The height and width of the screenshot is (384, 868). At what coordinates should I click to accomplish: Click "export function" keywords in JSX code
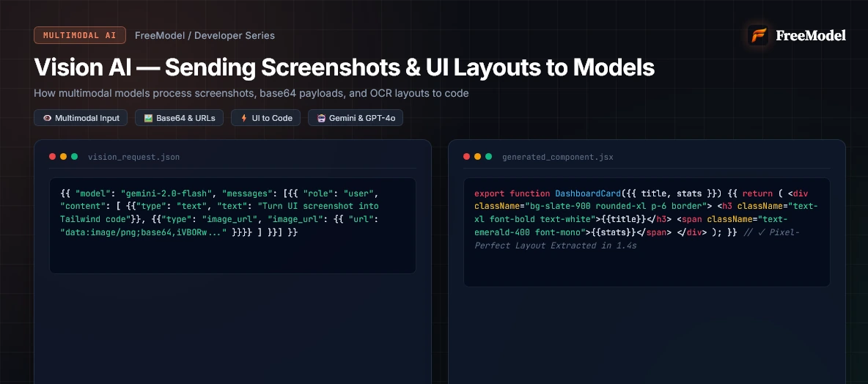pos(512,193)
